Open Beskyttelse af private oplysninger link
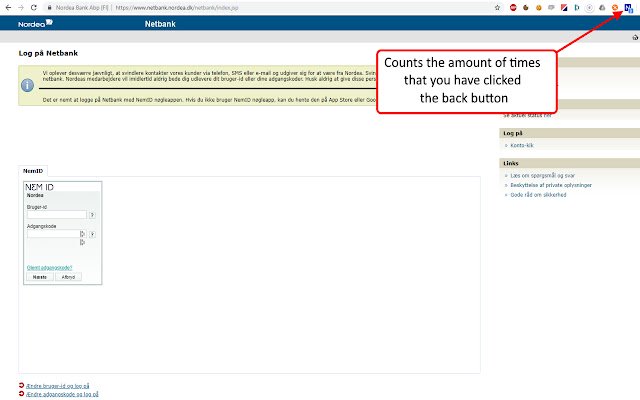 click(551, 185)
